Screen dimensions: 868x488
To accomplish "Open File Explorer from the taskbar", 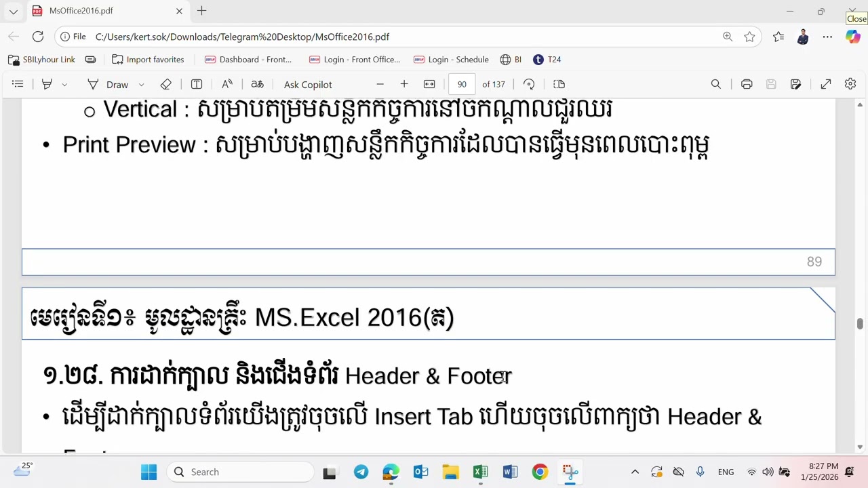I will (450, 472).
